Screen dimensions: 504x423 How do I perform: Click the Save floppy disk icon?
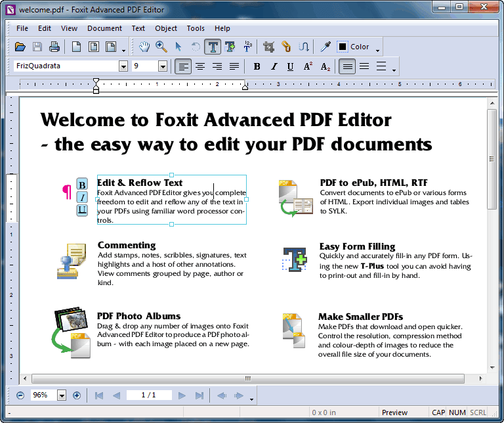coord(37,47)
